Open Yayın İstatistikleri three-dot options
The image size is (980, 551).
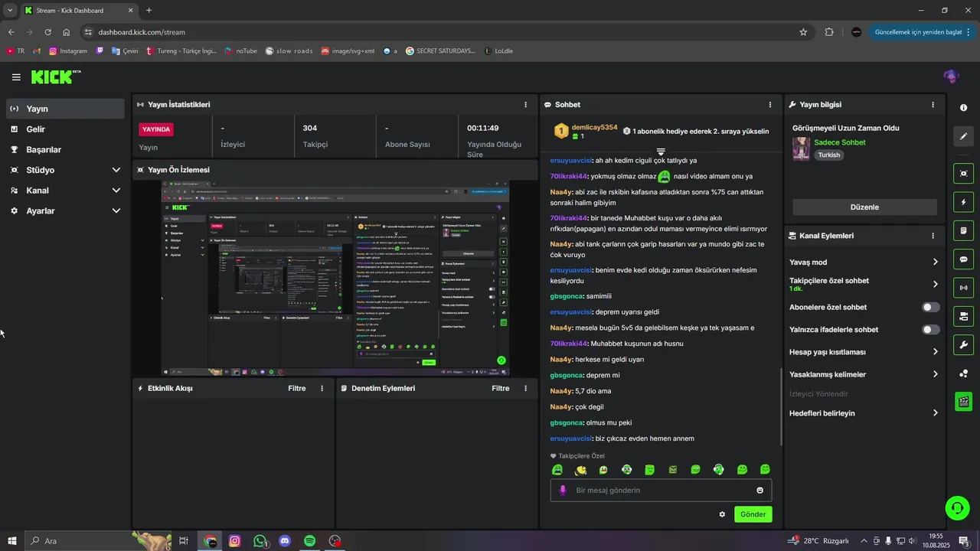525,105
